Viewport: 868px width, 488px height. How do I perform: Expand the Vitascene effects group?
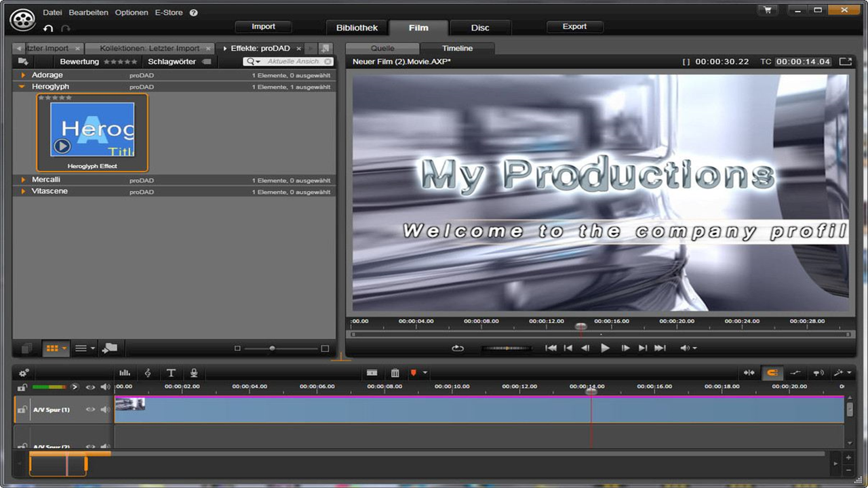pos(23,191)
